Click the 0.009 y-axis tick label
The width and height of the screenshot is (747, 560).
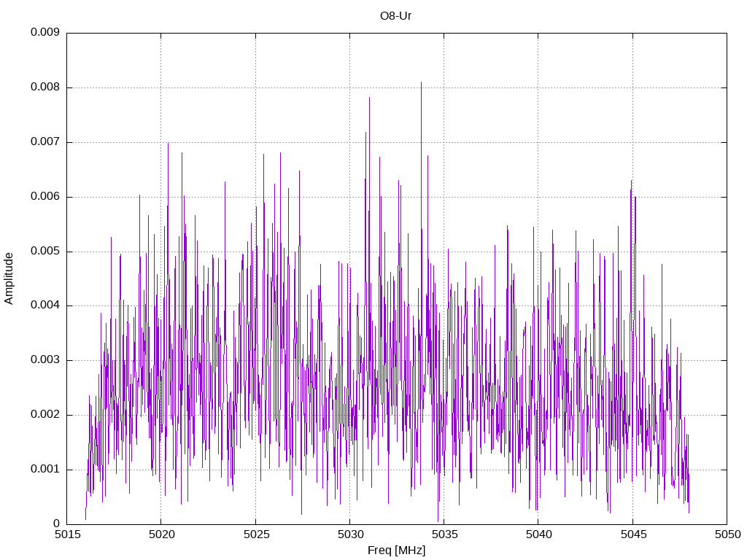click(45, 32)
